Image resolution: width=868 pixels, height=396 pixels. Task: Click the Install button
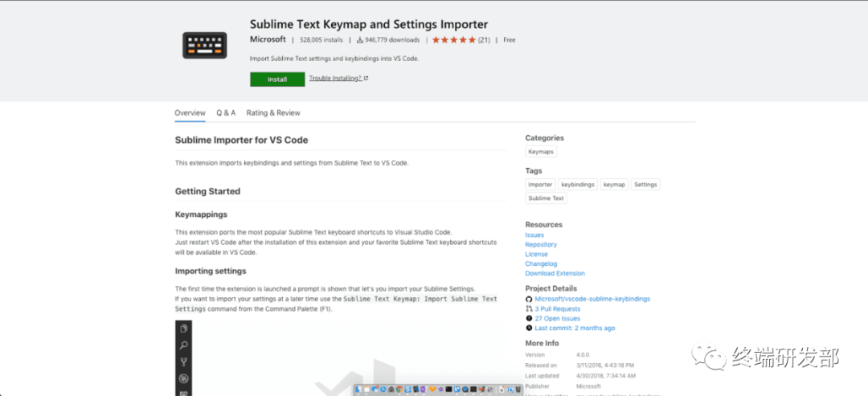[x=277, y=79]
